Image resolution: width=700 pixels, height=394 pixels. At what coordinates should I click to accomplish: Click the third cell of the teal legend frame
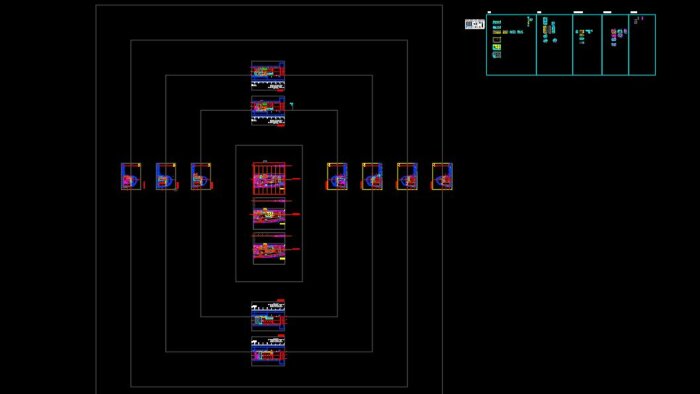click(587, 45)
